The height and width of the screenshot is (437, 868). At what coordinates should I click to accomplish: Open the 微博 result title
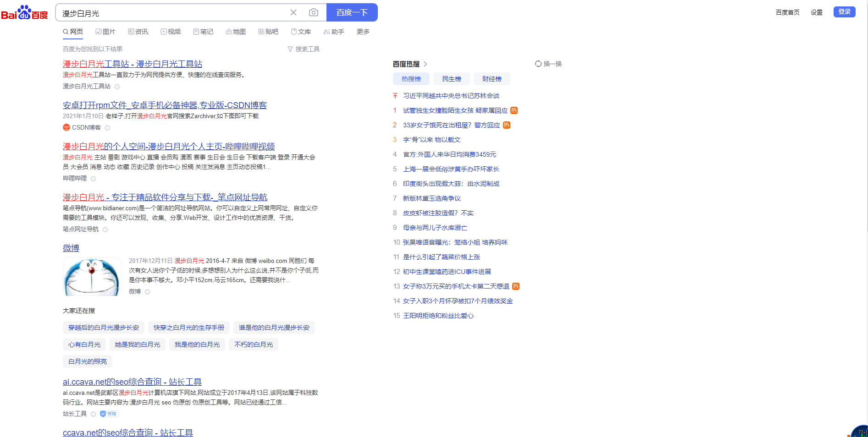[71, 248]
